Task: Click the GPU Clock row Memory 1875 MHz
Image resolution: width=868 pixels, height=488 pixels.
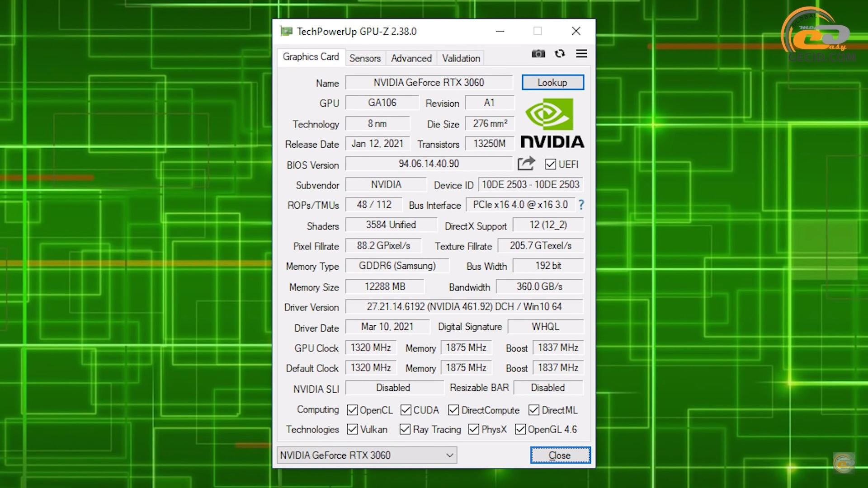Action: tap(466, 348)
